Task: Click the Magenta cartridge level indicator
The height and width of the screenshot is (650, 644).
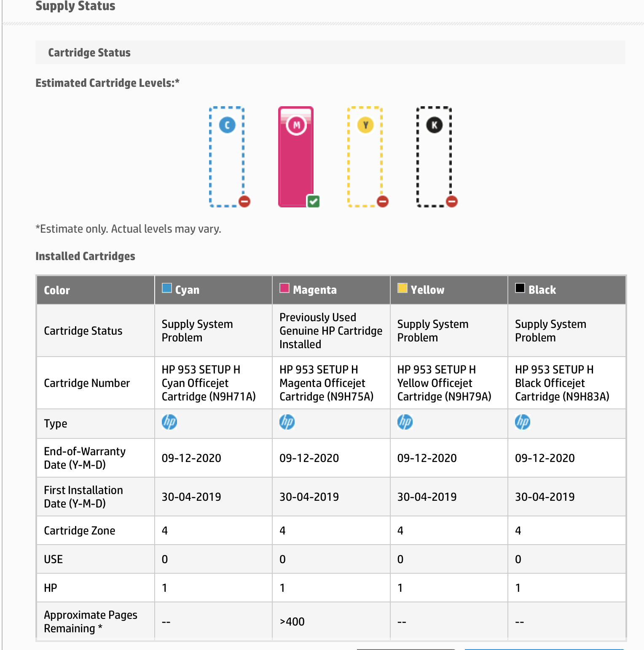Action: tap(296, 157)
